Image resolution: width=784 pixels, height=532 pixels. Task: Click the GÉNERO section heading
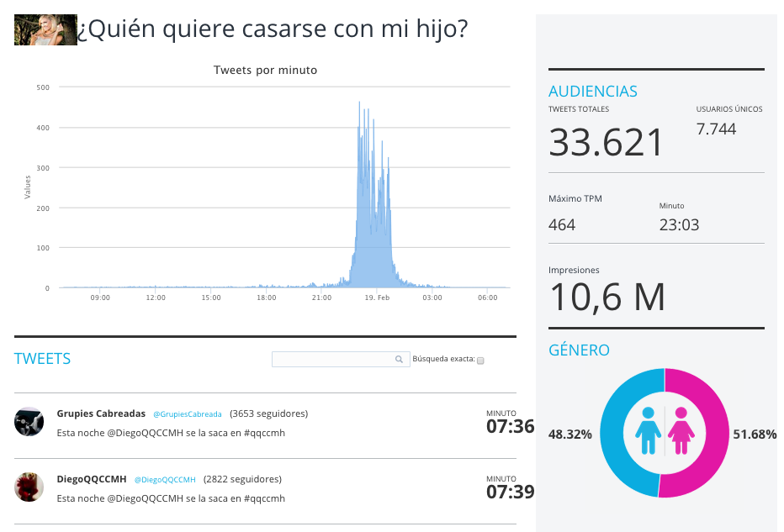click(579, 350)
